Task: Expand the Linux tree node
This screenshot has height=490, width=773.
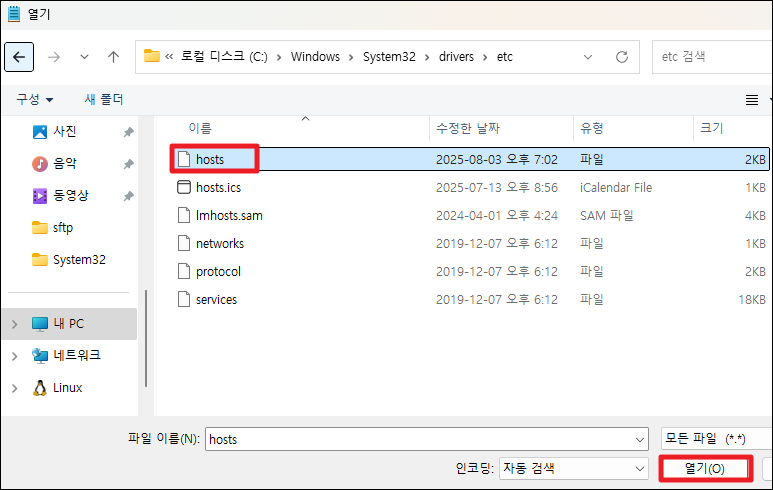Action: click(x=14, y=388)
